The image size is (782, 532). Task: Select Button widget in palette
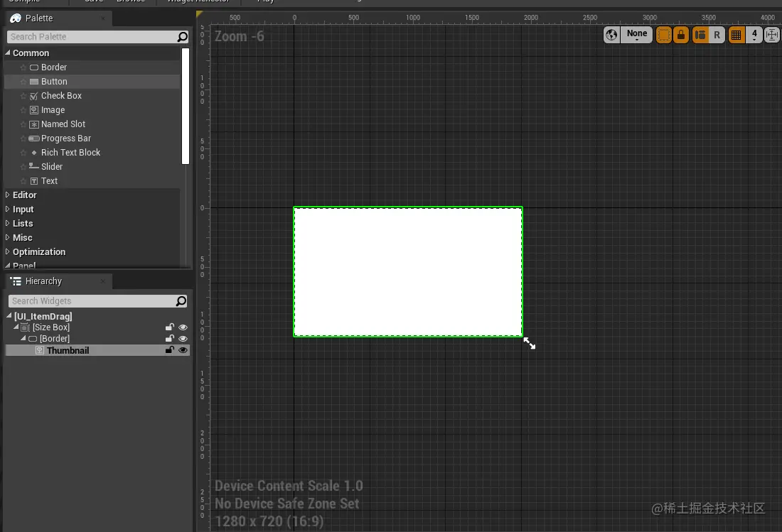point(92,81)
